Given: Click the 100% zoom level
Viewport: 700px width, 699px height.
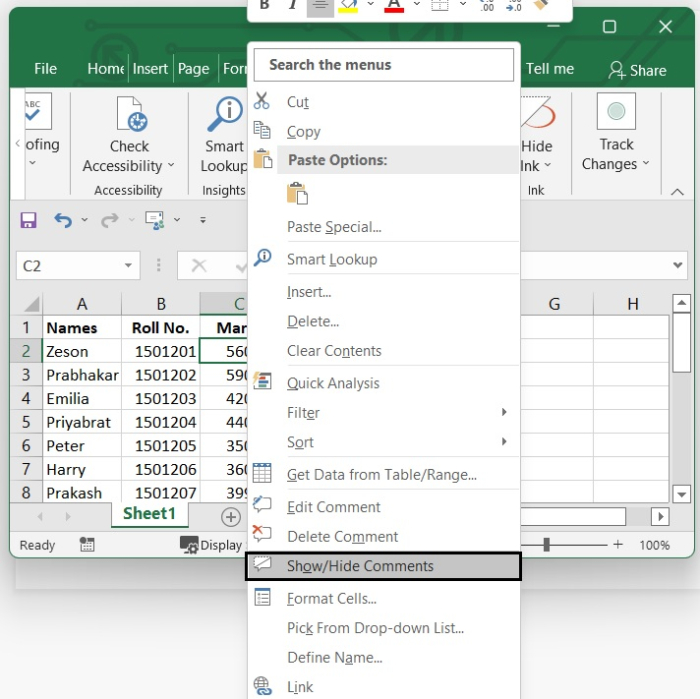Looking at the screenshot, I should (x=654, y=545).
